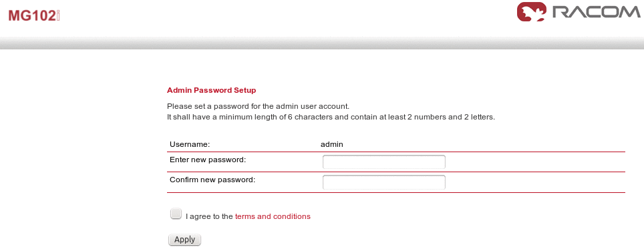644x247 pixels.
Task: Click the Apply button
Action: [x=184, y=240]
